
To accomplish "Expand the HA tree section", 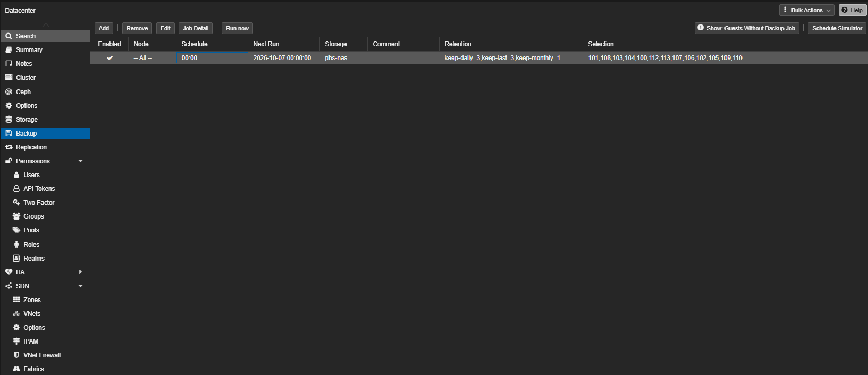I will (81, 272).
